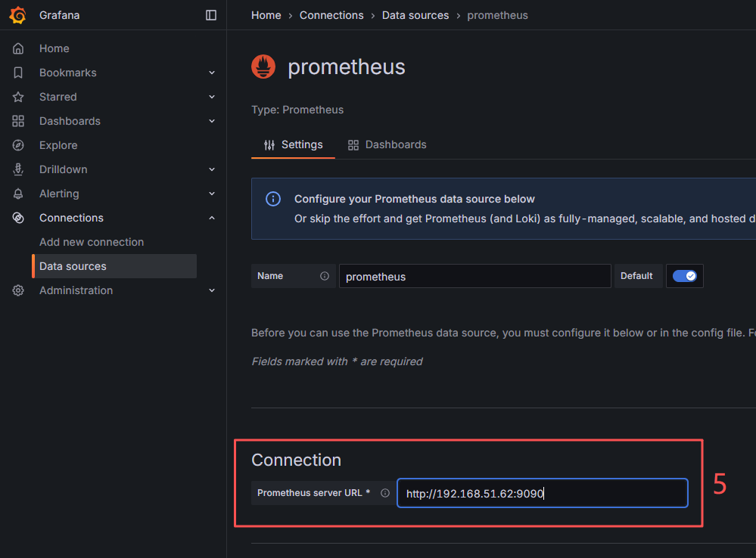Expand the Administration section chevron
This screenshot has width=756, height=558.
pyautogui.click(x=212, y=290)
